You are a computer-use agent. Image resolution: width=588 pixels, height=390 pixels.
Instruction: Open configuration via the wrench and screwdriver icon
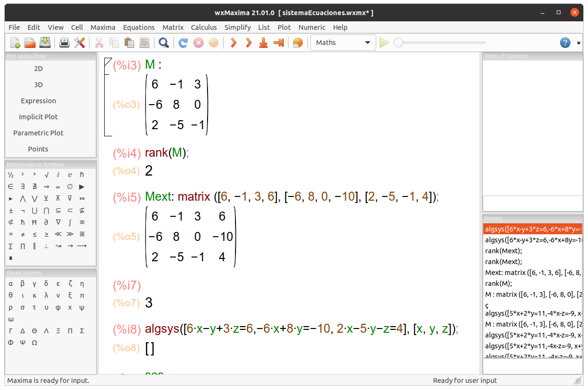pyautogui.click(x=80, y=43)
